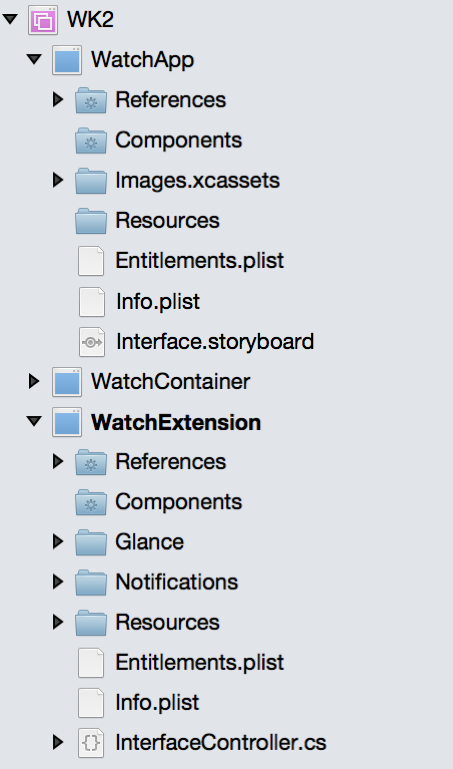Click the WK2 solution icon

43,20
